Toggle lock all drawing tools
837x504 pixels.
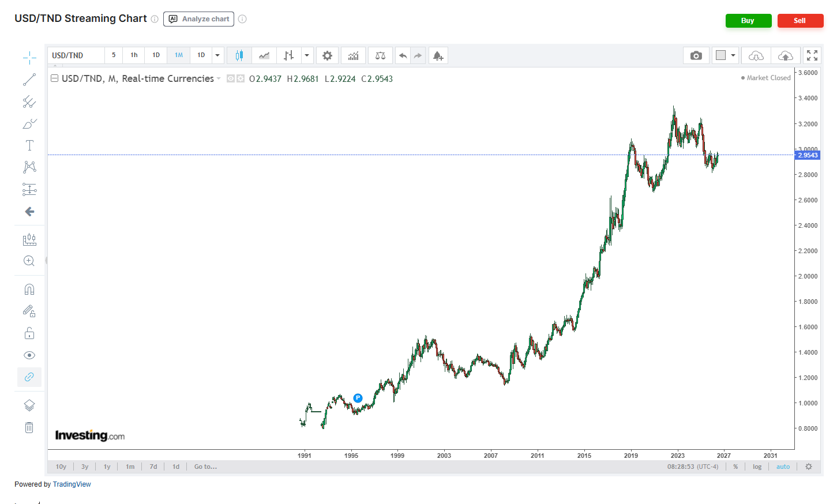[29, 333]
